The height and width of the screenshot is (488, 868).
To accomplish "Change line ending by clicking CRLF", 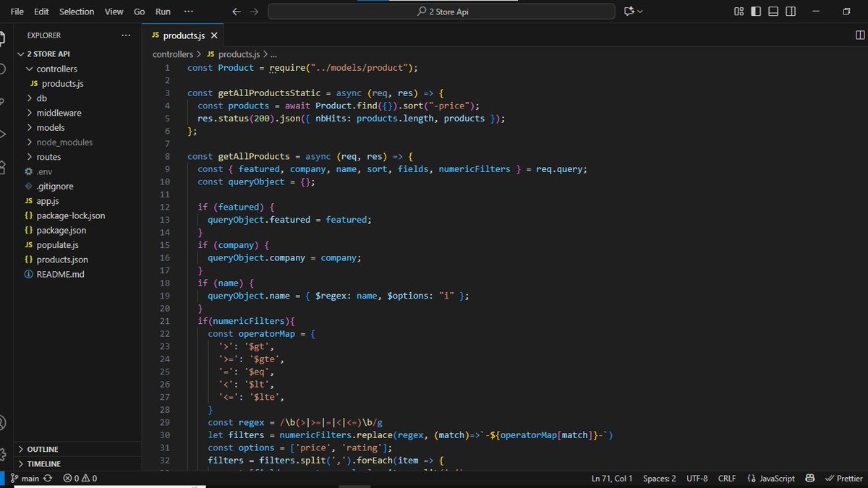I will click(x=726, y=478).
